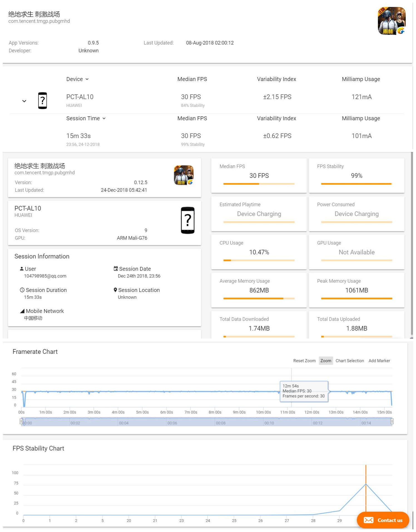The height and width of the screenshot is (532, 416).
Task: Click the Median FPS column header
Action: 192,79
